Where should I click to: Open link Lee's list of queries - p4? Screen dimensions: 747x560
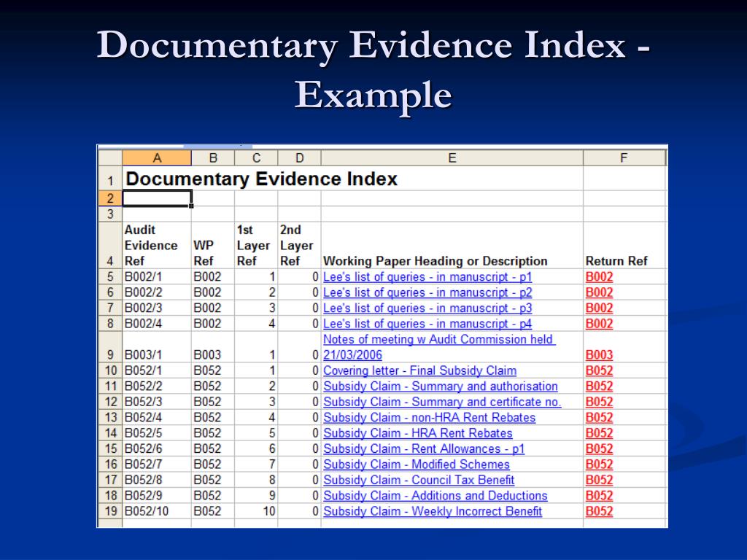pos(427,324)
